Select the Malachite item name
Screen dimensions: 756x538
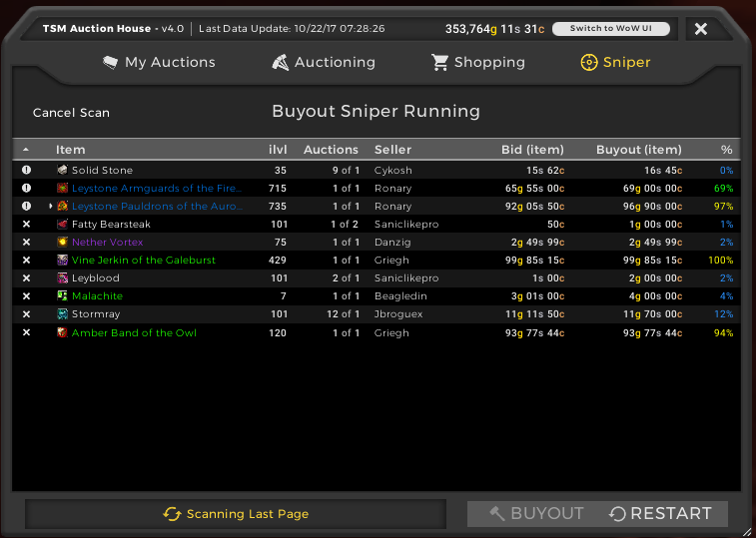pyautogui.click(x=97, y=295)
